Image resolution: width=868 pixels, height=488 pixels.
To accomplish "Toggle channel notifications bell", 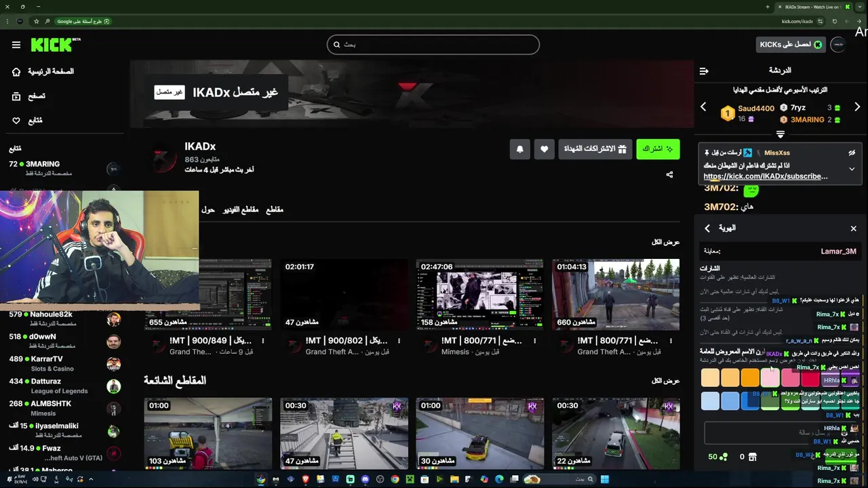I will pyautogui.click(x=520, y=149).
